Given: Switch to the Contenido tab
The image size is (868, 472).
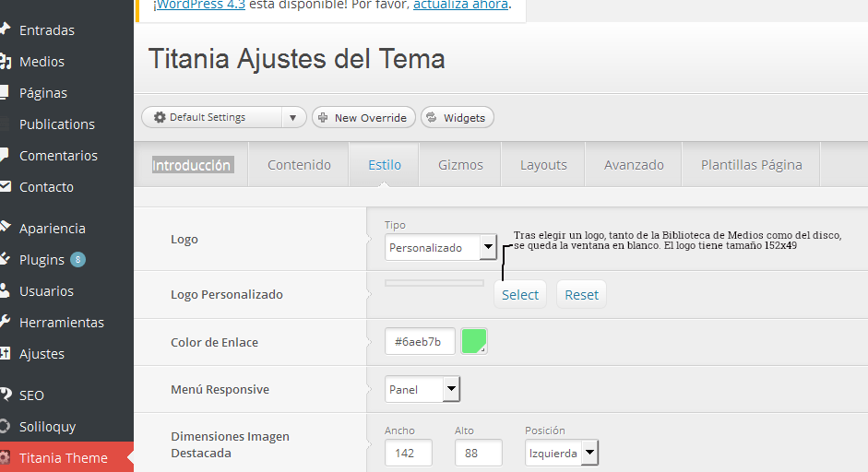Looking at the screenshot, I should [x=299, y=165].
